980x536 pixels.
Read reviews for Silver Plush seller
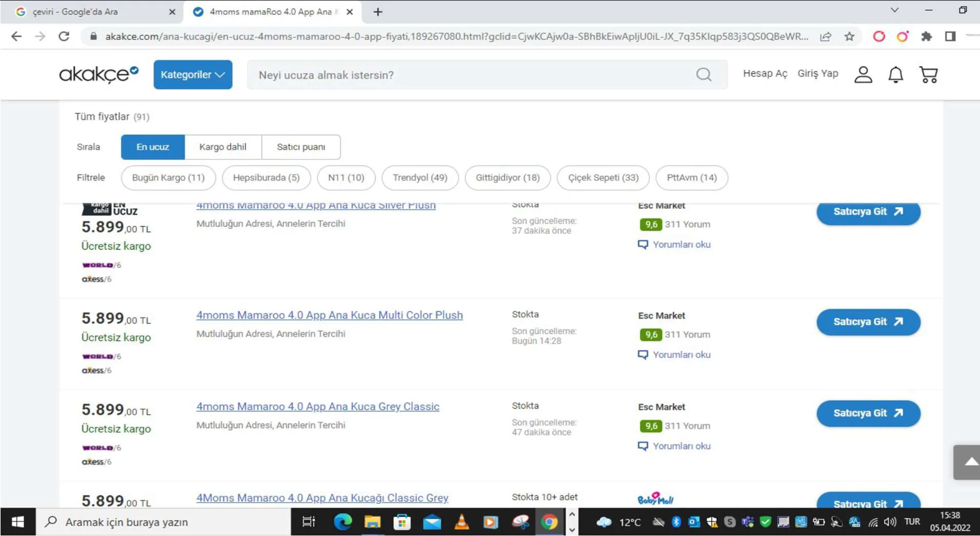674,244
